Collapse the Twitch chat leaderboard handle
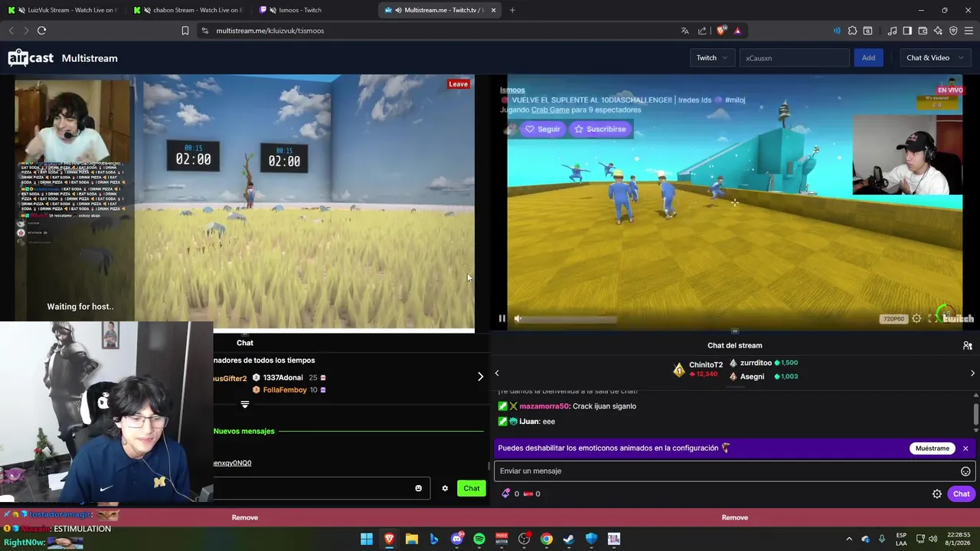980x551 pixels. (x=735, y=387)
